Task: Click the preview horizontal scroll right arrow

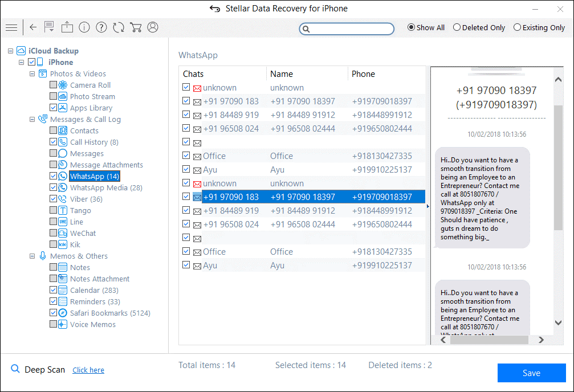Action: pos(541,340)
